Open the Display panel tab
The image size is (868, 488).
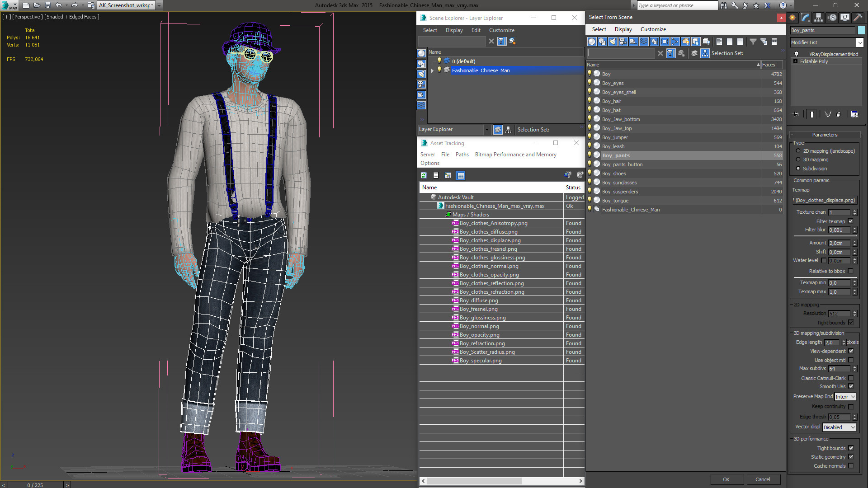844,18
